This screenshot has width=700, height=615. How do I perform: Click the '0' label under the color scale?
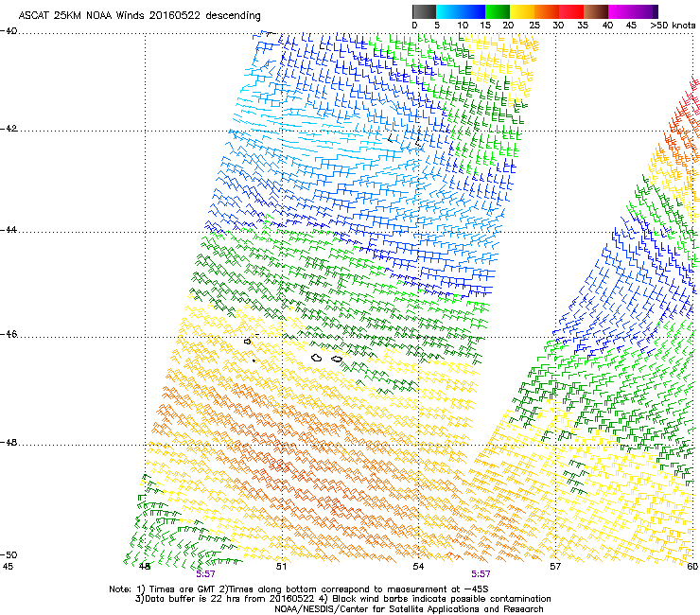tap(414, 26)
